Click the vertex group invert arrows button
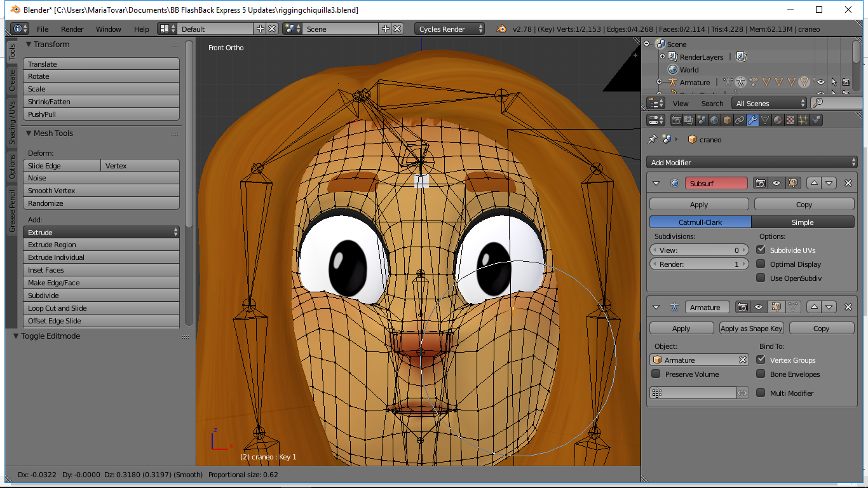The image size is (868, 488). coord(742,393)
